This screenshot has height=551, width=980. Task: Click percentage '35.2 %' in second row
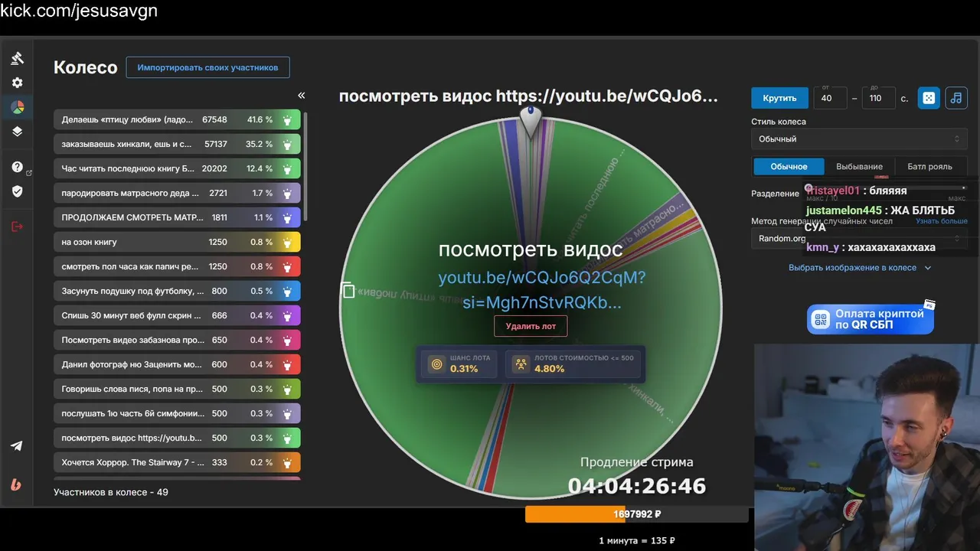coord(260,145)
